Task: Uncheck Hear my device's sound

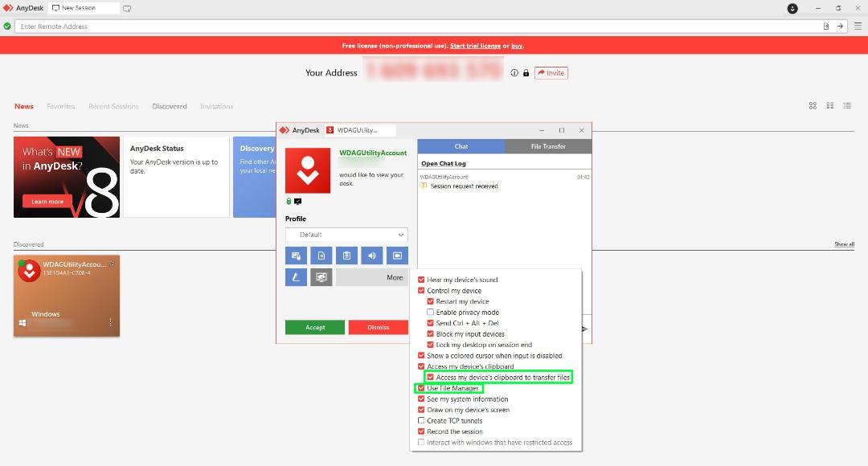Action: click(x=421, y=280)
